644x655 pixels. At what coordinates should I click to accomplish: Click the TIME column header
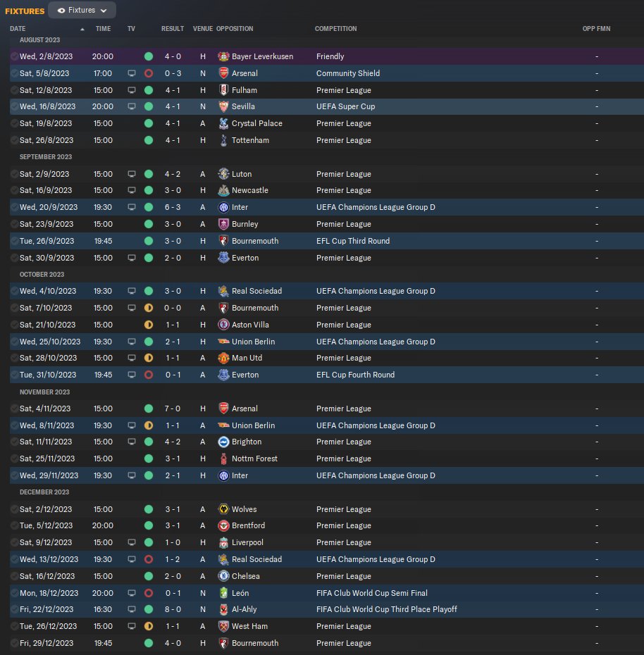tap(103, 28)
